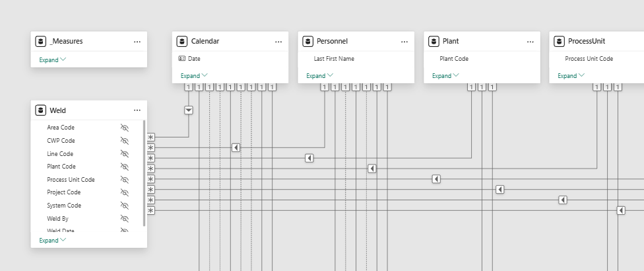Click the filter direction arrow on Plant Code relationship
This screenshot has width=644, height=271.
tap(372, 169)
